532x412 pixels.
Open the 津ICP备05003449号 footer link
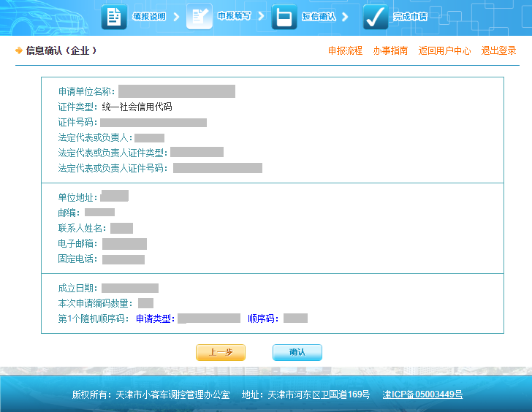tap(422, 394)
